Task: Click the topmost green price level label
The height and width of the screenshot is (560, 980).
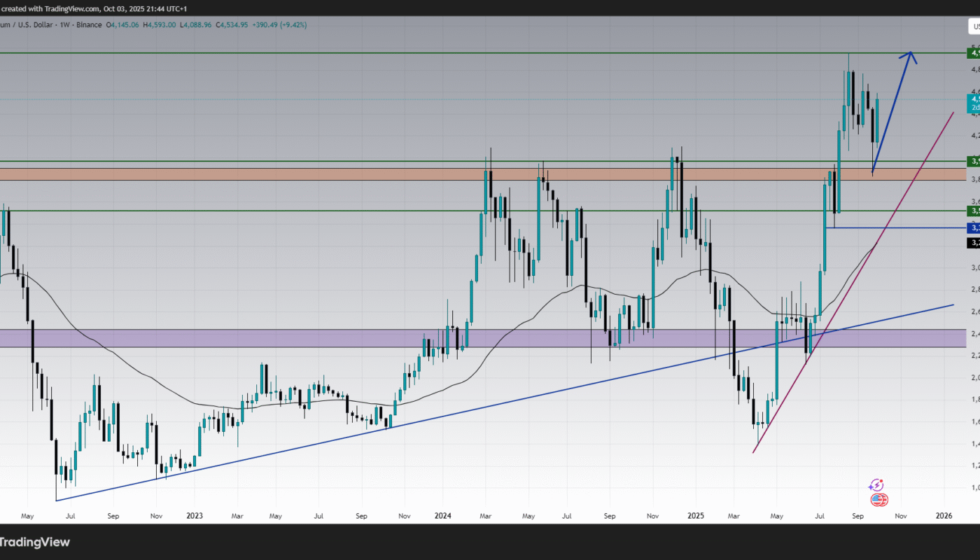Action: pos(974,53)
